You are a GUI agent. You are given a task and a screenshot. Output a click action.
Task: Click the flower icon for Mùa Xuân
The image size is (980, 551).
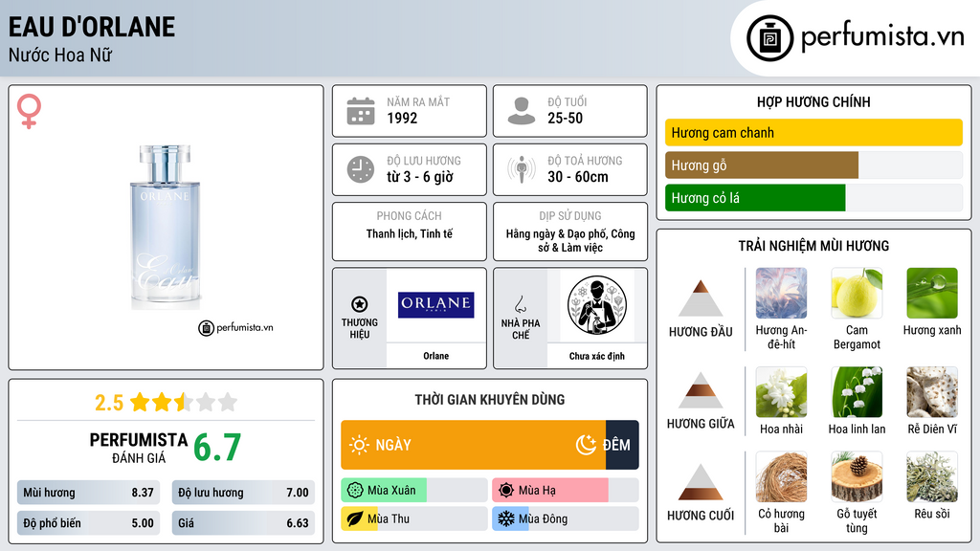pyautogui.click(x=355, y=491)
